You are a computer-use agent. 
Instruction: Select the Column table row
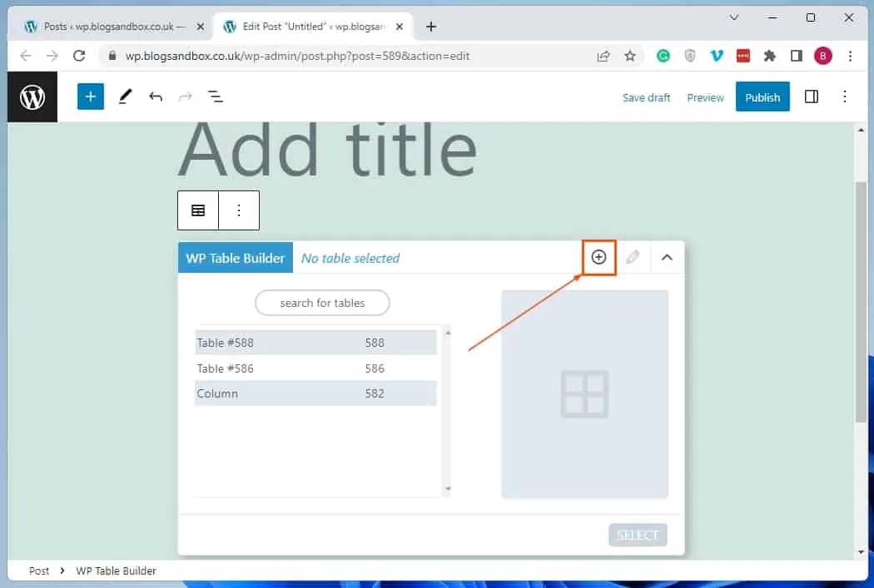click(315, 393)
